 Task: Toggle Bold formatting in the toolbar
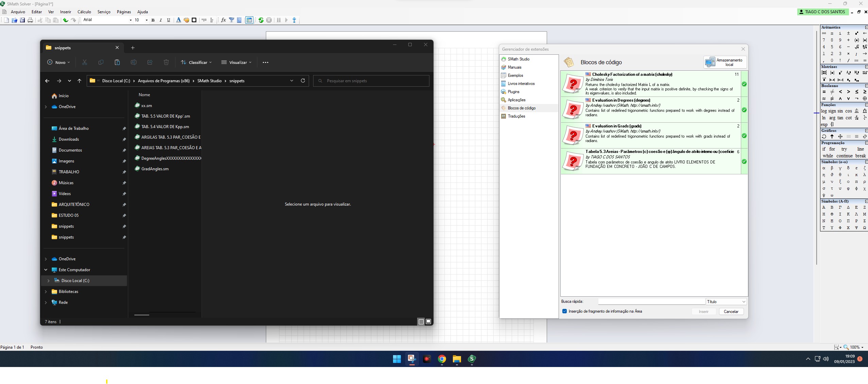[x=153, y=20]
